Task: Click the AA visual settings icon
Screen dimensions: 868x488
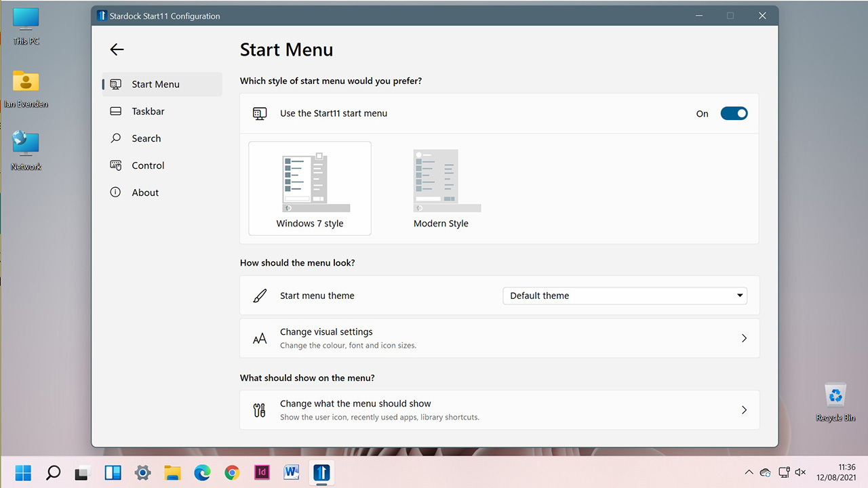Action: pos(260,338)
